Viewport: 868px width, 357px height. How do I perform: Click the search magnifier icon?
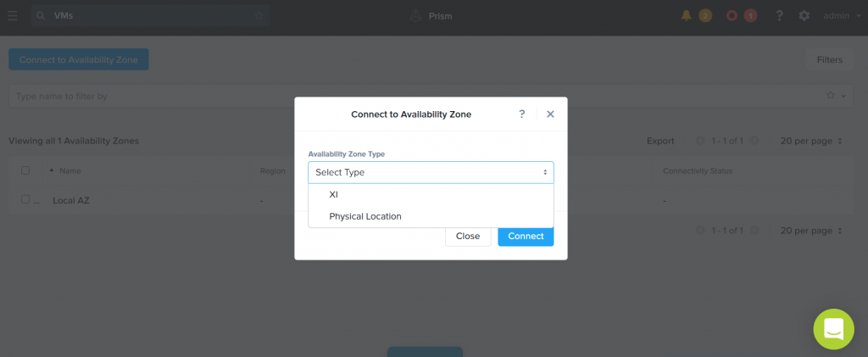pyautogui.click(x=41, y=16)
